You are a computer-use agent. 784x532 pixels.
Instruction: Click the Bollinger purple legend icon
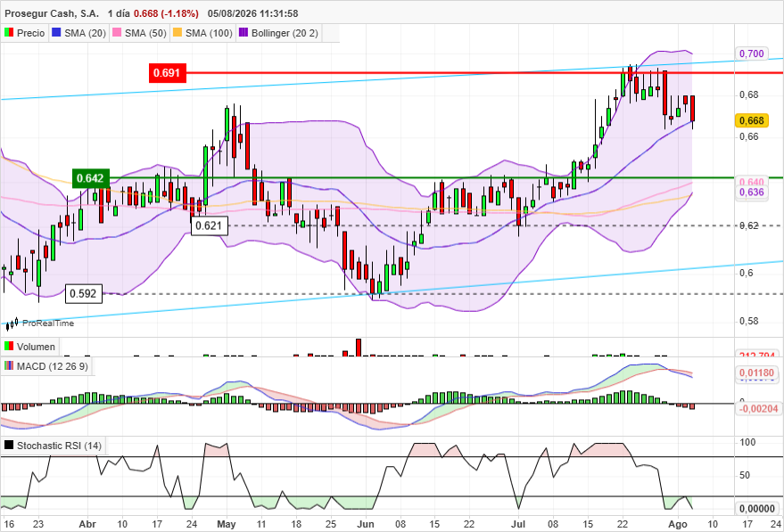pyautogui.click(x=243, y=33)
